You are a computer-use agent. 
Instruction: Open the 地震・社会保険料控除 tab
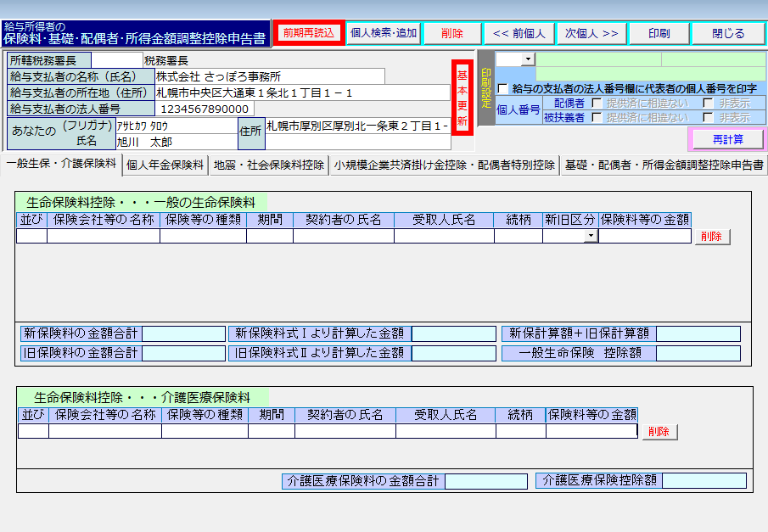point(268,165)
